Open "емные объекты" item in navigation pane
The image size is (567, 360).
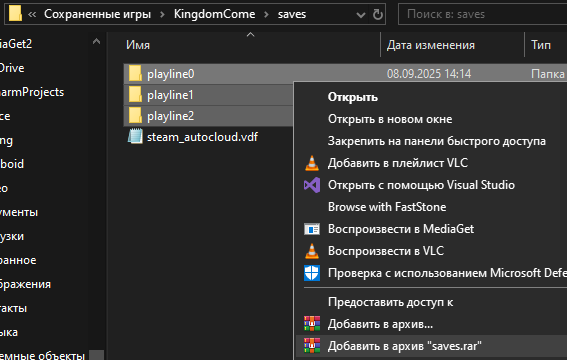[42, 355]
